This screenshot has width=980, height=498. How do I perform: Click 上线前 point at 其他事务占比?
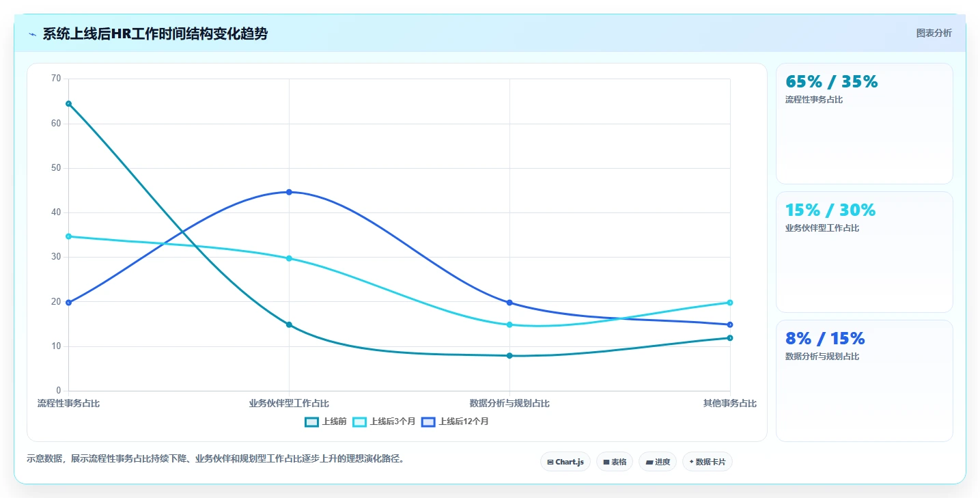pos(730,337)
